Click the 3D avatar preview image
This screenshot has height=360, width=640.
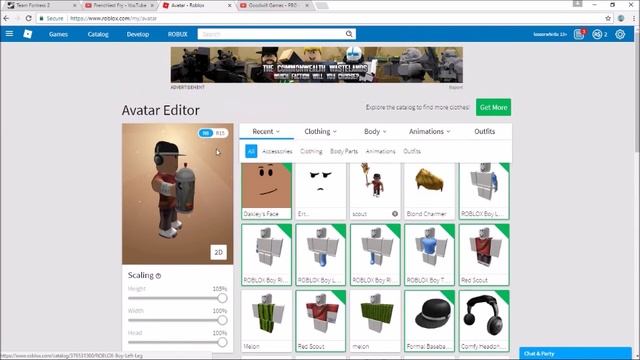[178, 194]
